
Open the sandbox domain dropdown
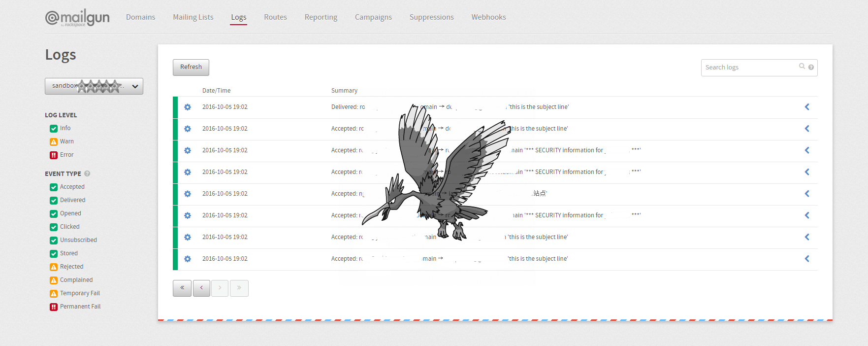tap(94, 86)
